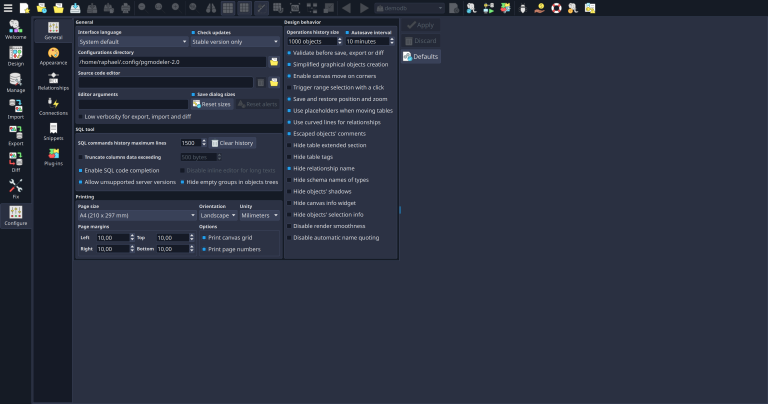Click the Configurations directory path field
768x404 pixels.
point(172,62)
